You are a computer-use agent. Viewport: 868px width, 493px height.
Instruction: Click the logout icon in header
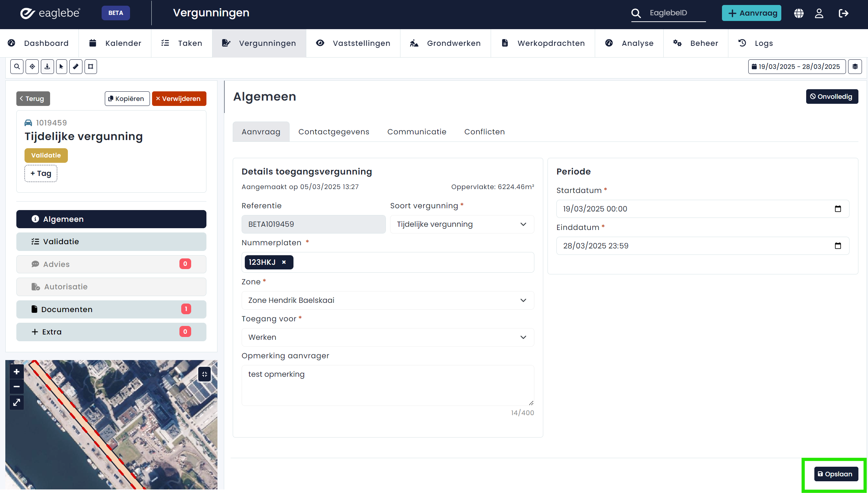[843, 13]
